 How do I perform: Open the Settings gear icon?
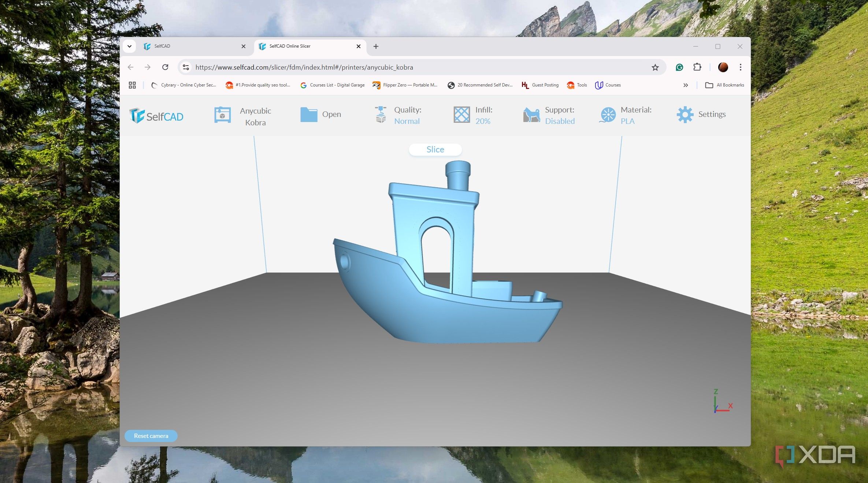pos(685,115)
